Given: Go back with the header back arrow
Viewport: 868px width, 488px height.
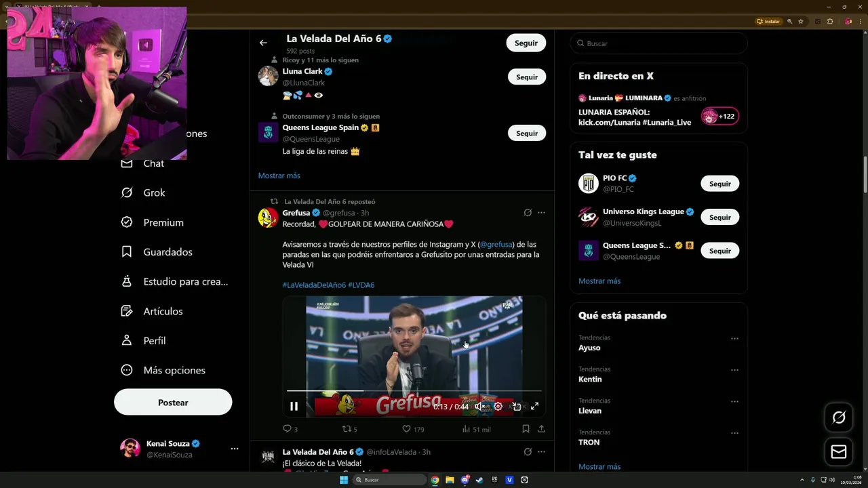Looking at the screenshot, I should point(263,43).
